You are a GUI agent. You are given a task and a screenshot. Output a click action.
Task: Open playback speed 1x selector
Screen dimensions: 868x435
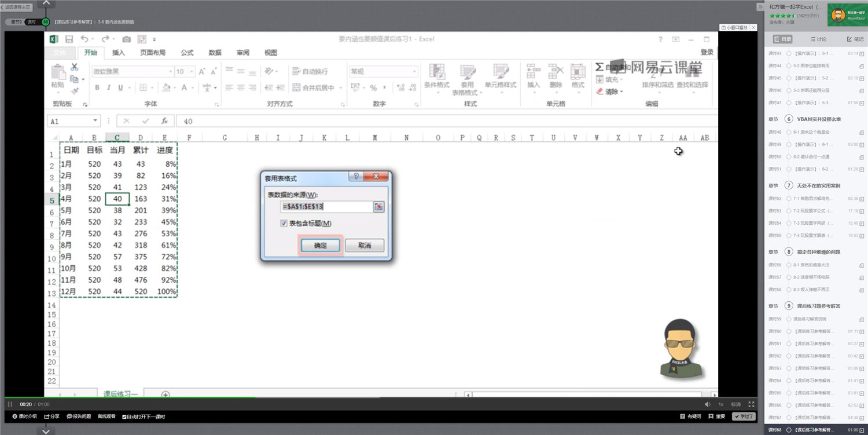pyautogui.click(x=721, y=404)
